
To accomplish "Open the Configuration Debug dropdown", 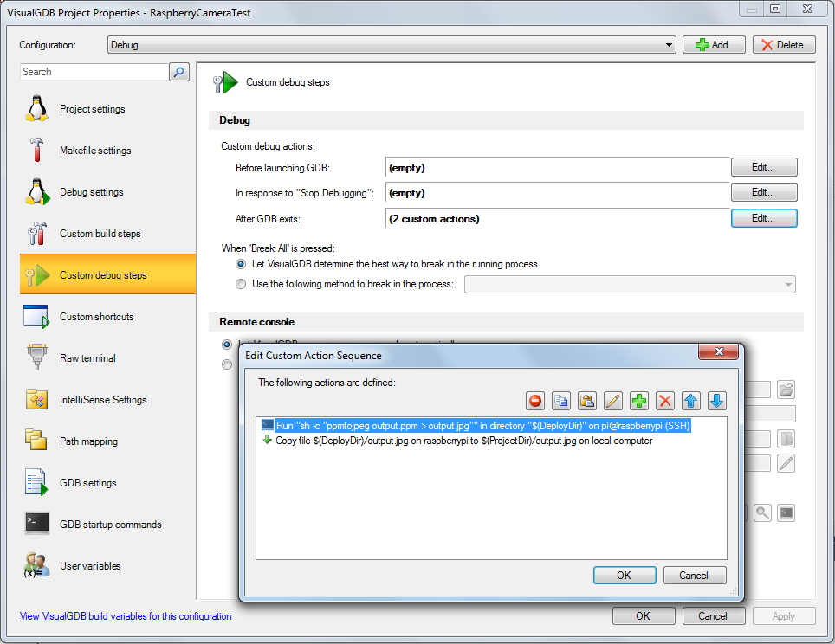I will point(392,45).
